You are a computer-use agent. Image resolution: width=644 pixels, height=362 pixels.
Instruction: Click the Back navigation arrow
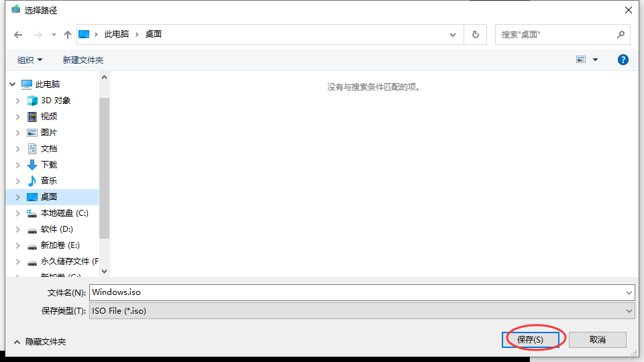pos(18,35)
